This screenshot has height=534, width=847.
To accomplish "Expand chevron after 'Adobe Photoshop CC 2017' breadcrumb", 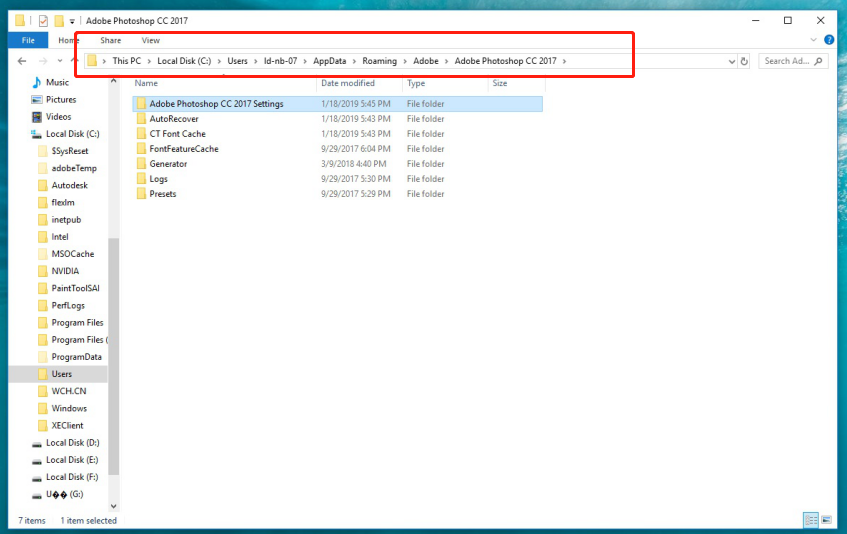I will tap(564, 62).
